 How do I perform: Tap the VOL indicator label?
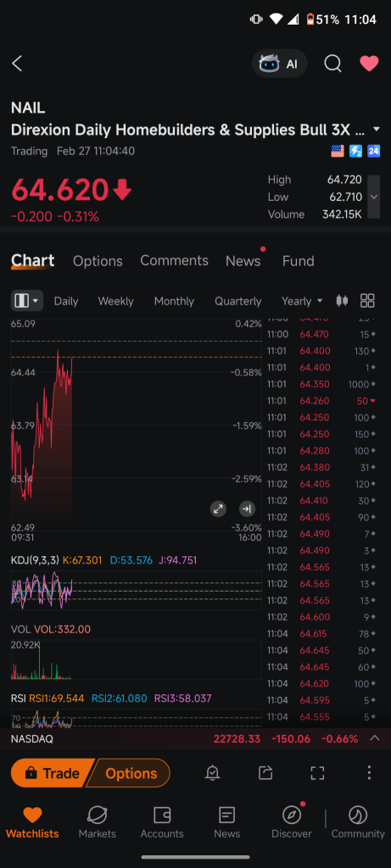tap(20, 630)
